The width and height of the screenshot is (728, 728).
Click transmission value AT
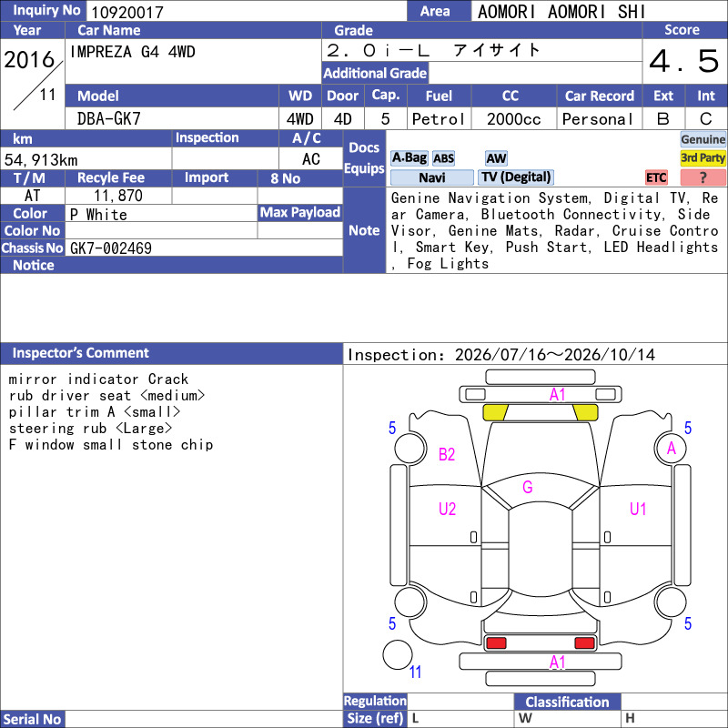[32, 196]
